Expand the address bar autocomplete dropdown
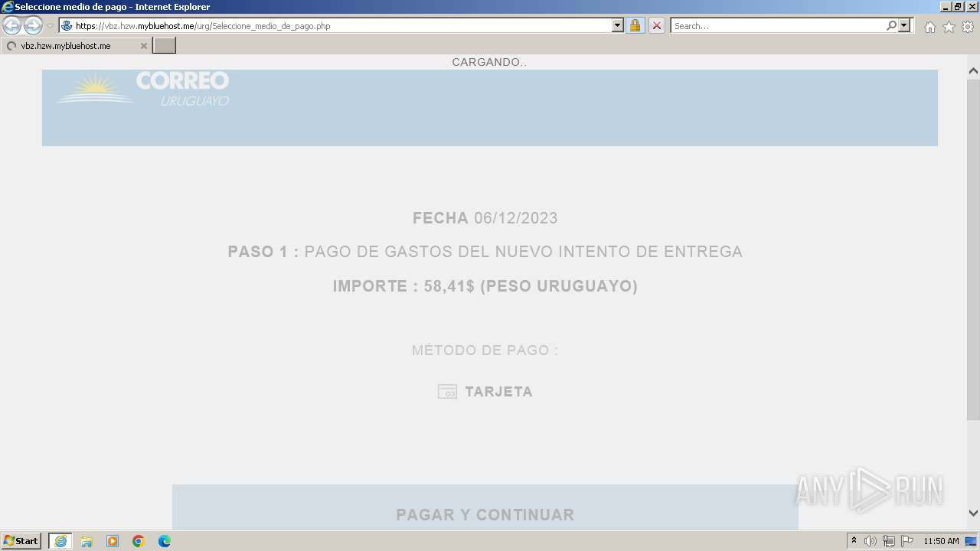 pos(619,26)
